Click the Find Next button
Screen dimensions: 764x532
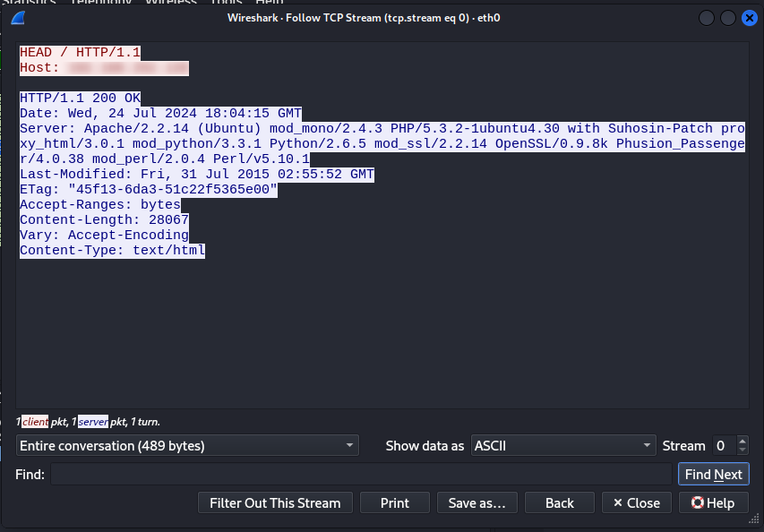click(x=713, y=474)
